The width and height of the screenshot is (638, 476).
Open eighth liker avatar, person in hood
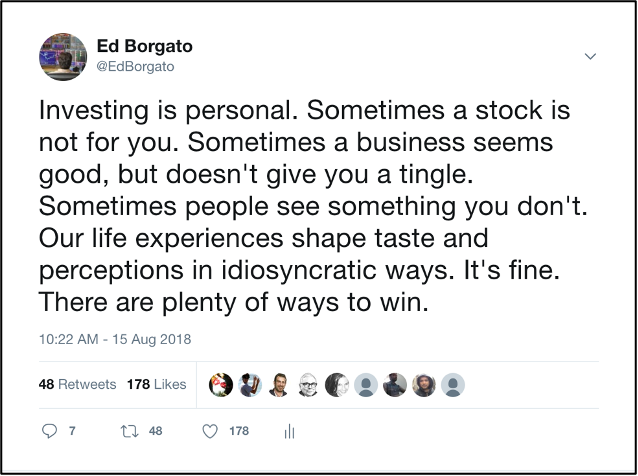(424, 385)
